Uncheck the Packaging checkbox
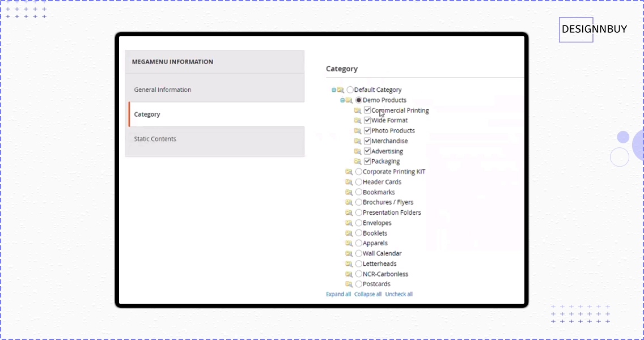The height and width of the screenshot is (340, 644). (367, 161)
